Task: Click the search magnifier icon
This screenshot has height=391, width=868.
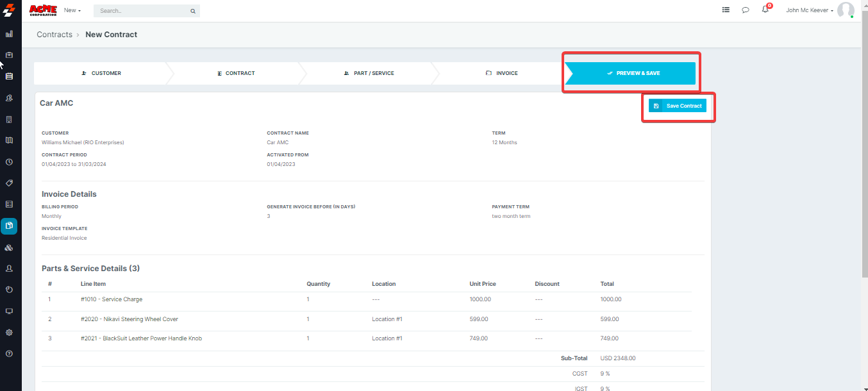Action: pos(192,11)
